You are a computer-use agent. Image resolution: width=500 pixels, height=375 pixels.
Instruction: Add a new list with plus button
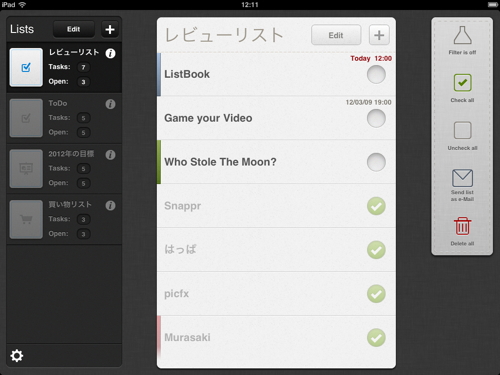pos(110,29)
